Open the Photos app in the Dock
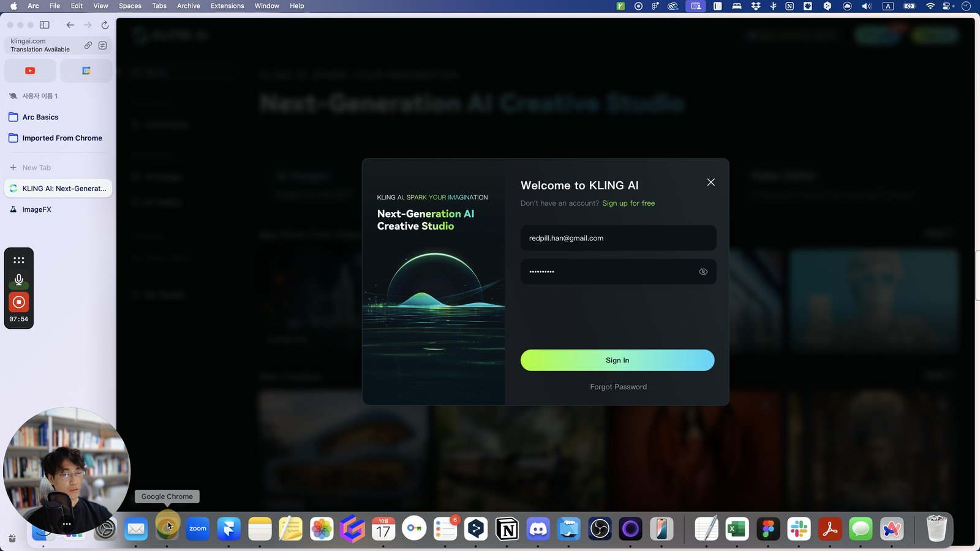This screenshot has width=980, height=551. [x=322, y=529]
